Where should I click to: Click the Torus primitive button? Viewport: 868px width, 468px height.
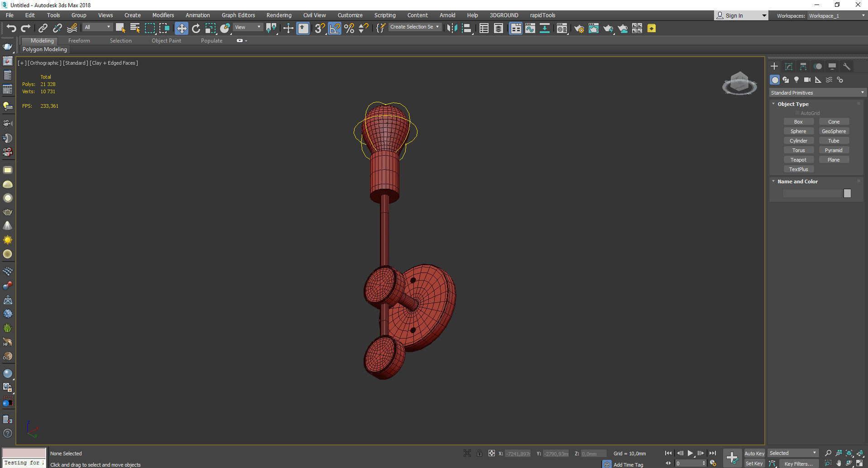798,150
